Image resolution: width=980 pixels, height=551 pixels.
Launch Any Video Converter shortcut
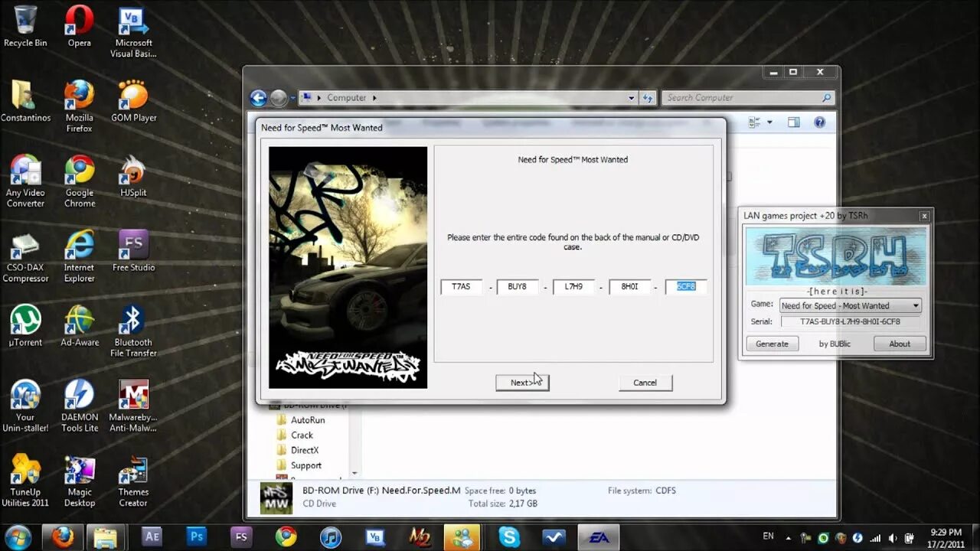[25, 181]
